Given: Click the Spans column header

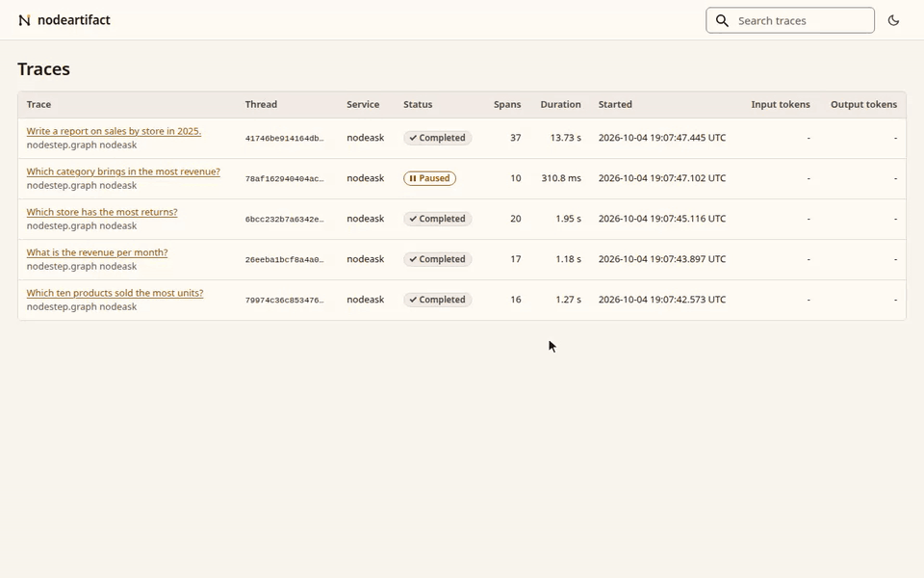Looking at the screenshot, I should tap(507, 104).
